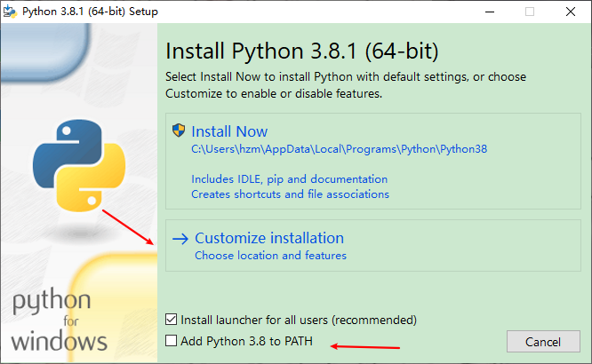Enable Add Python 3.8 to PATH
Viewport: 592px width, 364px height.
coord(171,341)
